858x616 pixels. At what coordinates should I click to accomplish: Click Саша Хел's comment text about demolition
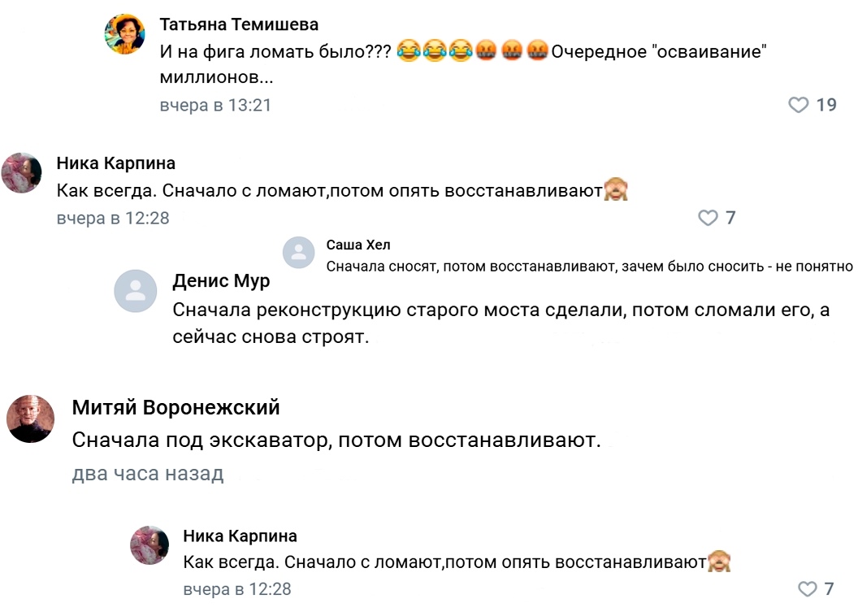coord(589,267)
